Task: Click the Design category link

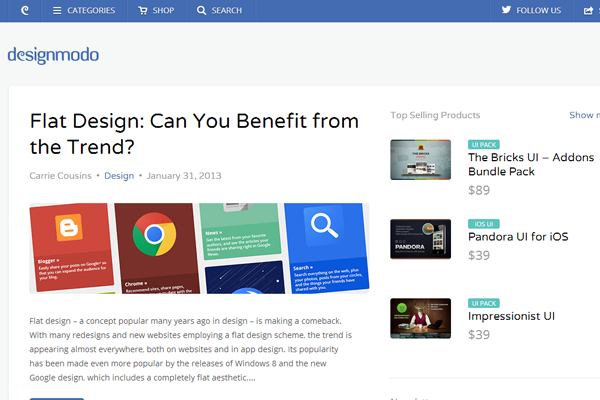Action: click(x=119, y=176)
